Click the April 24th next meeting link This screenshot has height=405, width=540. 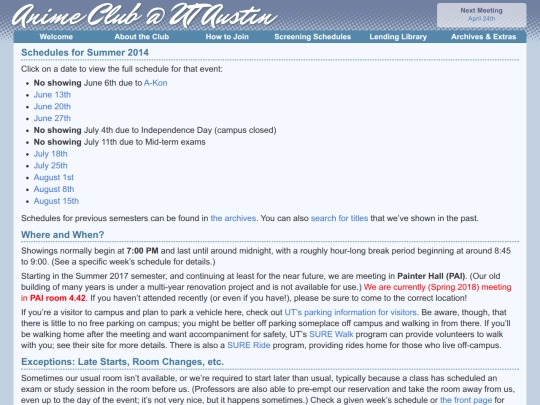point(481,19)
